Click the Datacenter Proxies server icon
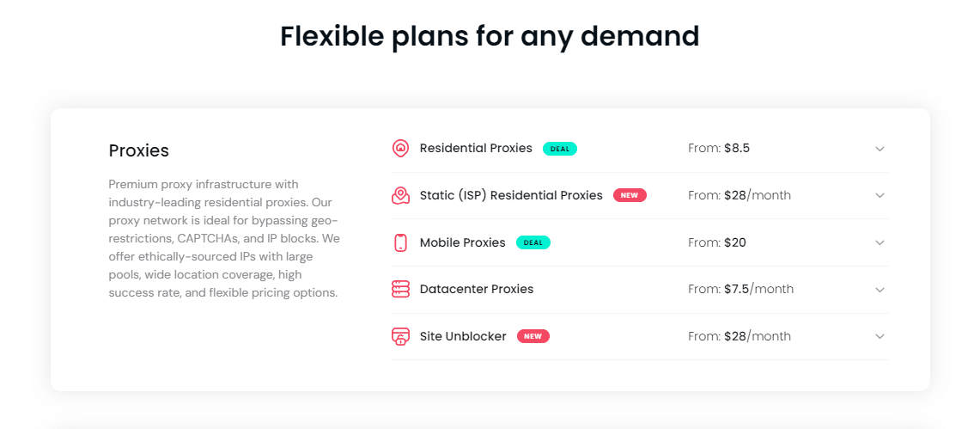 400,290
